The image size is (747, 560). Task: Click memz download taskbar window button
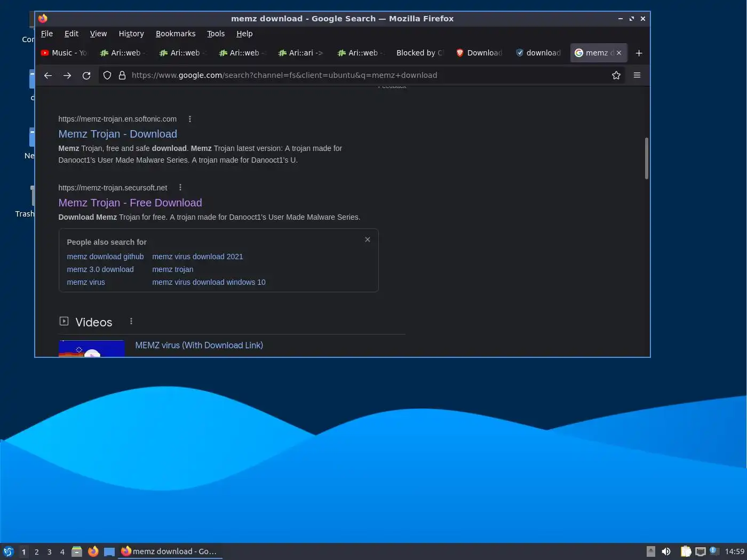pyautogui.click(x=170, y=551)
